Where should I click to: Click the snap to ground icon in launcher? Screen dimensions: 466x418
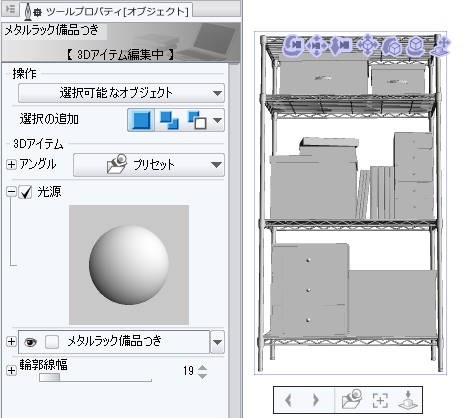pos(409,400)
